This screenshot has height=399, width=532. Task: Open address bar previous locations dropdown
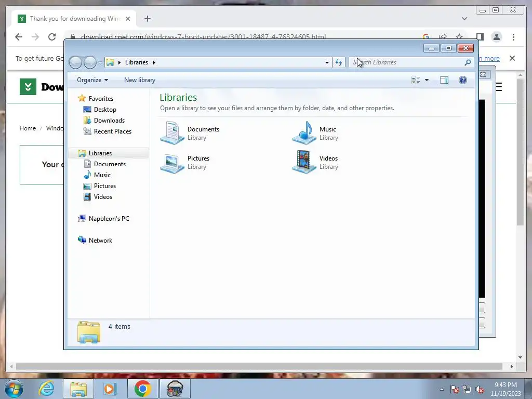(x=327, y=62)
